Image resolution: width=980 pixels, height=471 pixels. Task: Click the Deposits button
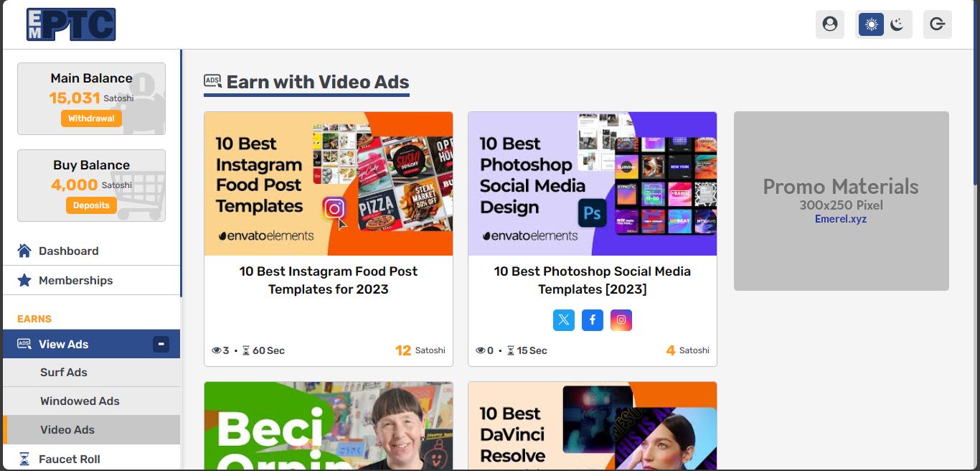tap(91, 205)
